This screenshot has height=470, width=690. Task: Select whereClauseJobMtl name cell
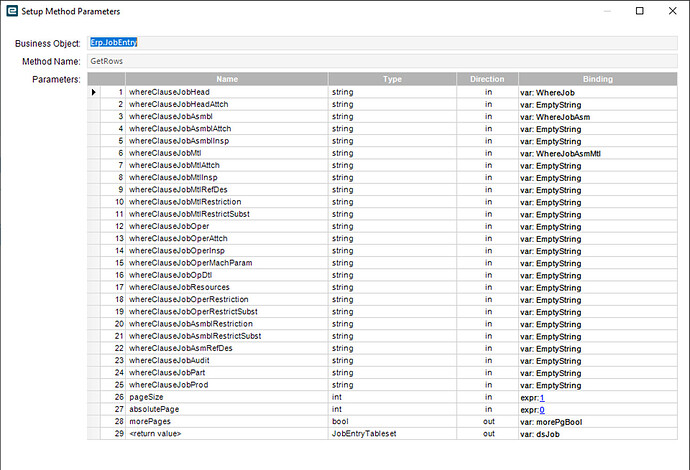point(227,153)
